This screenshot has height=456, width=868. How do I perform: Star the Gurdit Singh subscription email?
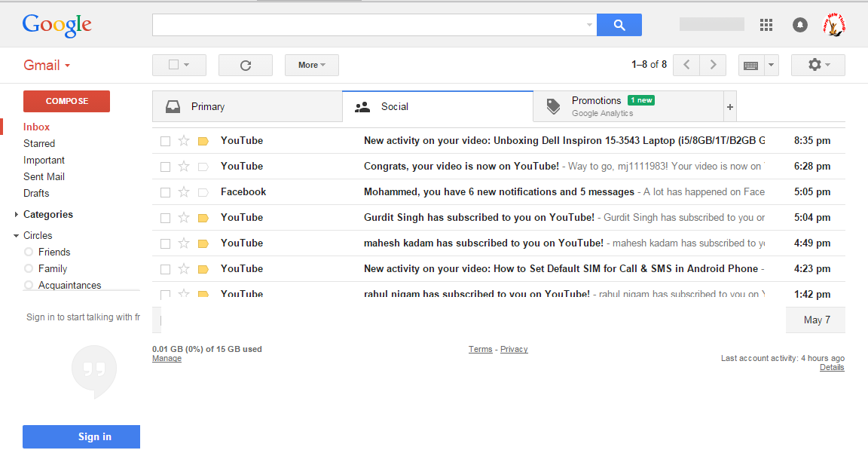pyautogui.click(x=184, y=217)
